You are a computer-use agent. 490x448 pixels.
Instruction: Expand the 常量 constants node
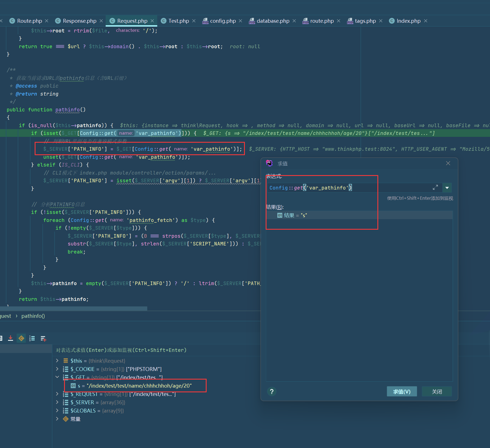click(57, 419)
